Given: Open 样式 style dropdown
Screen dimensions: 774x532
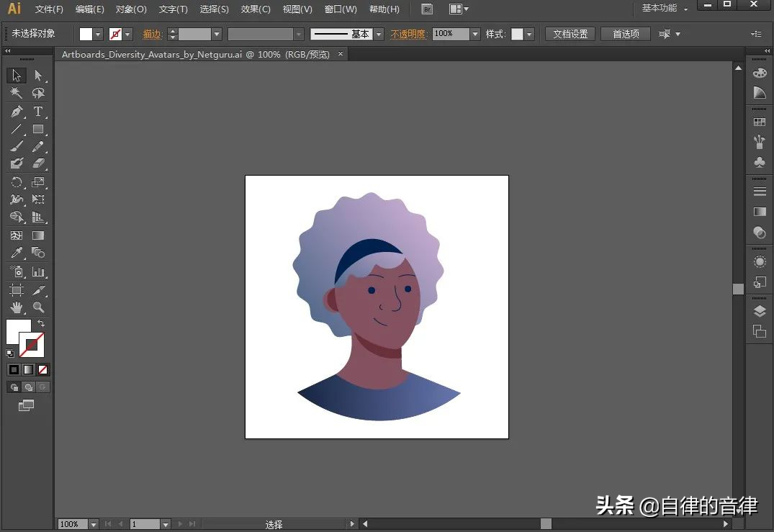Looking at the screenshot, I should pyautogui.click(x=529, y=34).
